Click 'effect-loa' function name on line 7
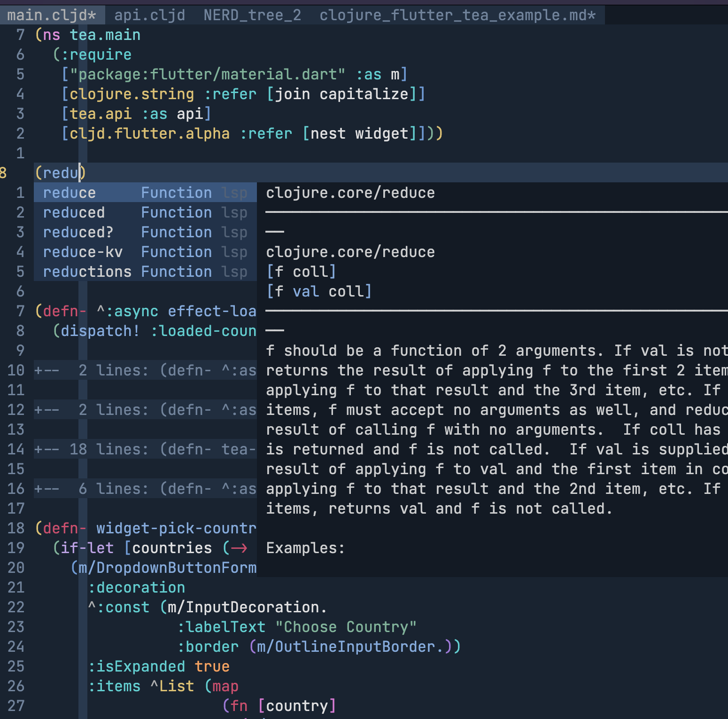728x719 pixels. 212,311
